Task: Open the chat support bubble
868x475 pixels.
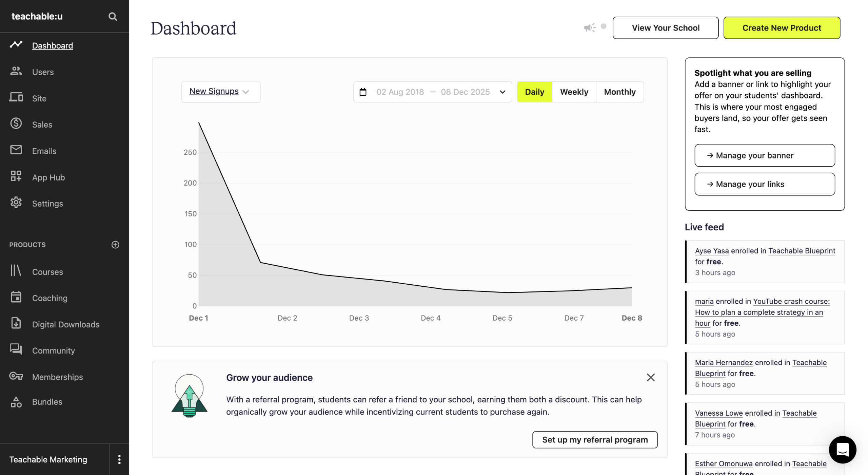Action: (x=842, y=450)
